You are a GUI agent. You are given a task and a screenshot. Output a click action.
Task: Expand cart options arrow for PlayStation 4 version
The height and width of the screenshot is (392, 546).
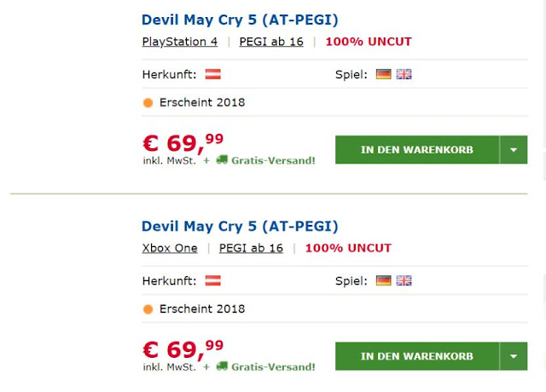click(514, 150)
